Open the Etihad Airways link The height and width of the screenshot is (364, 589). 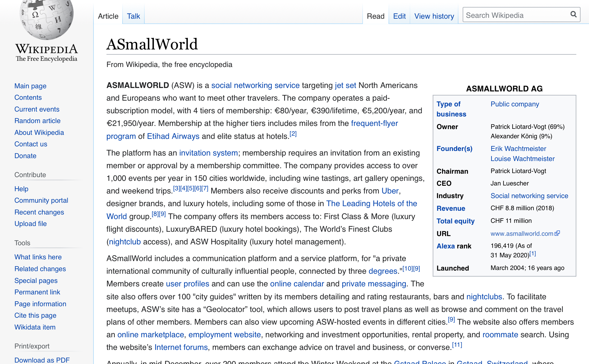[x=173, y=136]
